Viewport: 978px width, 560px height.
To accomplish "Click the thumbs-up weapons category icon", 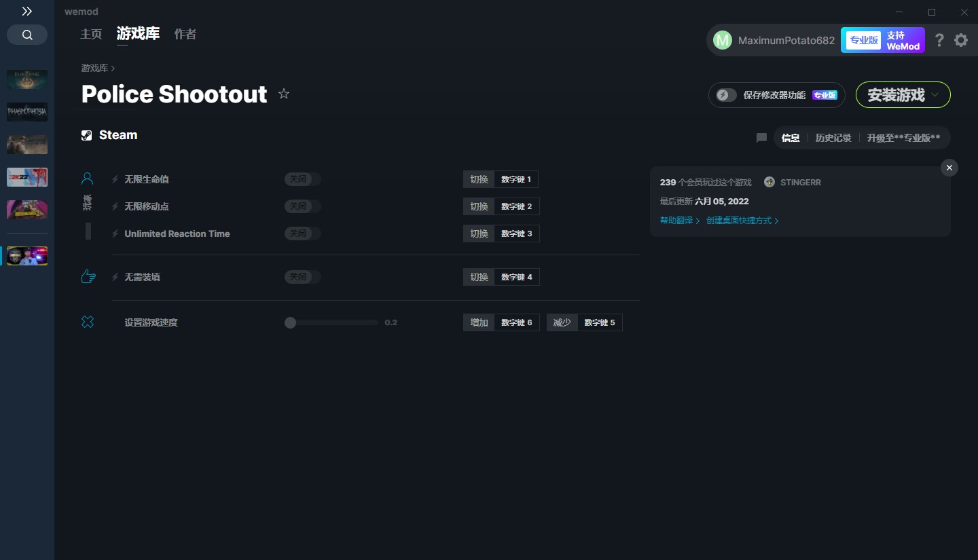I will pos(88,276).
